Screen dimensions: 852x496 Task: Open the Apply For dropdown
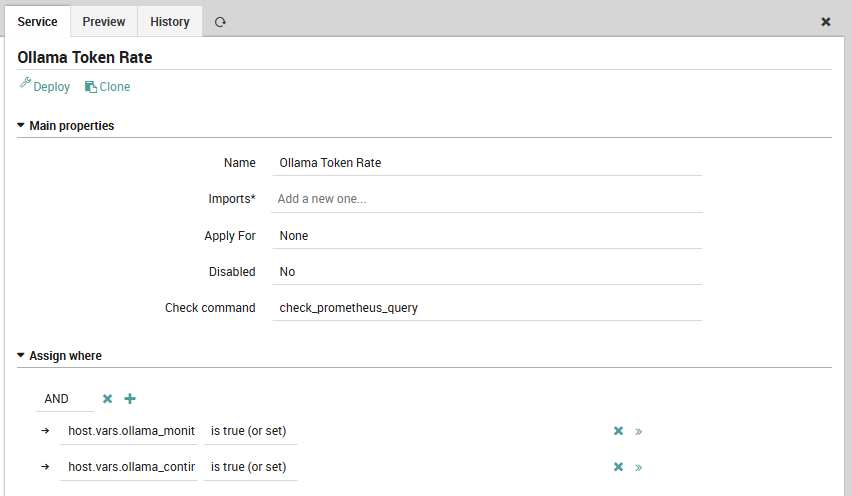pos(486,236)
